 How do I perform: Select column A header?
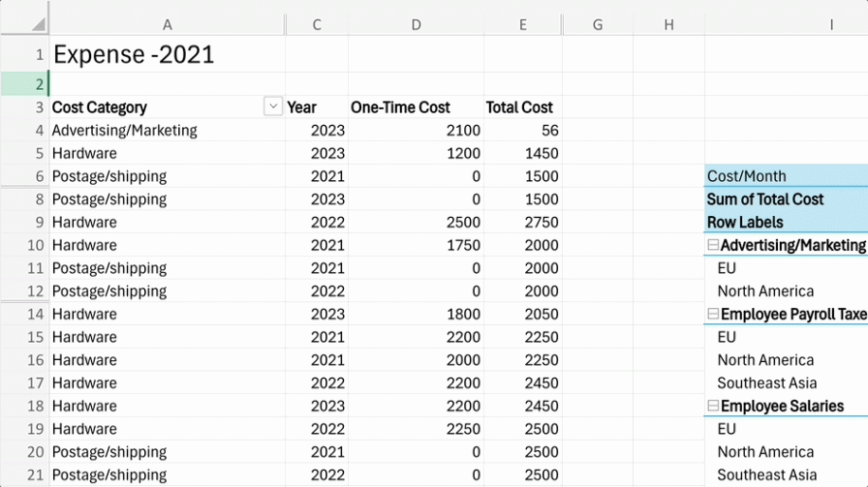(x=168, y=24)
